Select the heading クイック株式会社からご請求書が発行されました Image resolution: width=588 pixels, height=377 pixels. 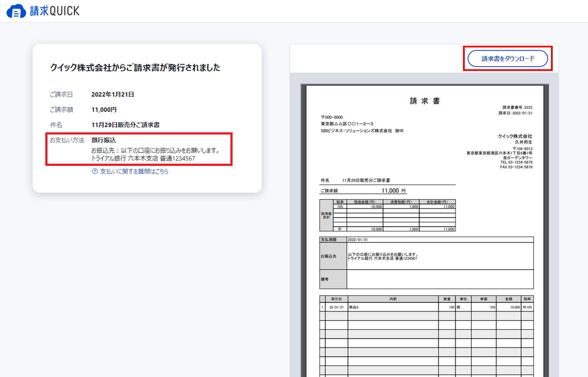pos(135,67)
